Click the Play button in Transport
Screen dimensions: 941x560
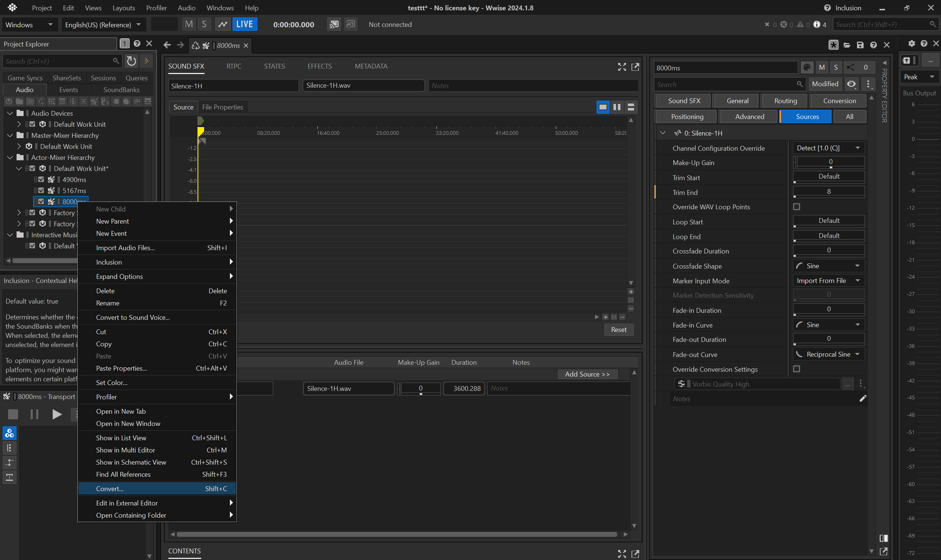click(x=57, y=414)
